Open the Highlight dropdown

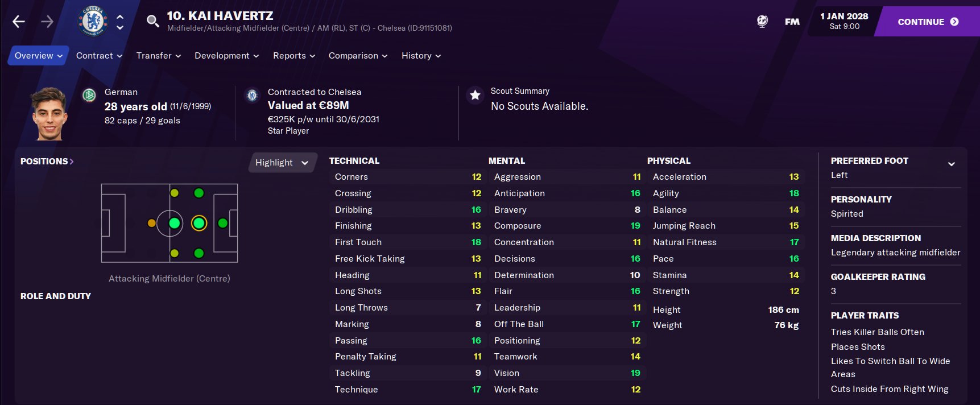282,163
